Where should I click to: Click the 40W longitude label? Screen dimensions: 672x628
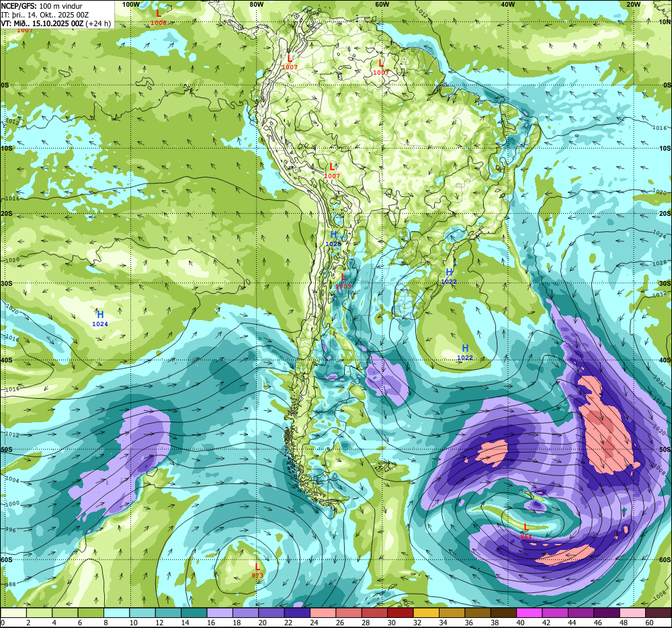point(508,4)
